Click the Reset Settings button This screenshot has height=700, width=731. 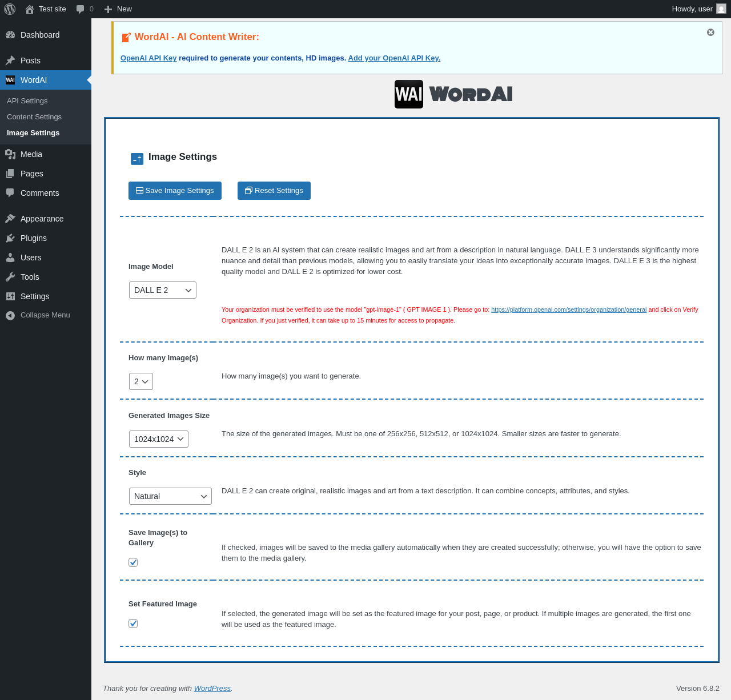(x=274, y=191)
